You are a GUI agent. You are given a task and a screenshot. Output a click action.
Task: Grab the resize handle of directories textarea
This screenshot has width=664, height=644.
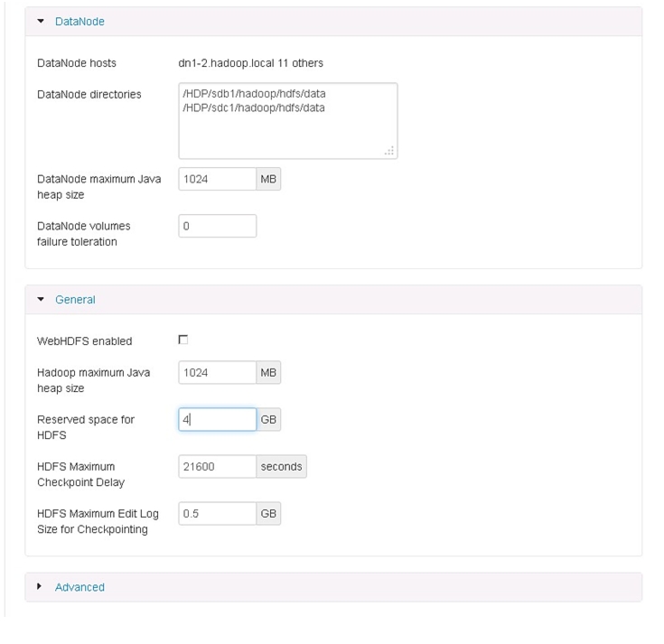389,151
